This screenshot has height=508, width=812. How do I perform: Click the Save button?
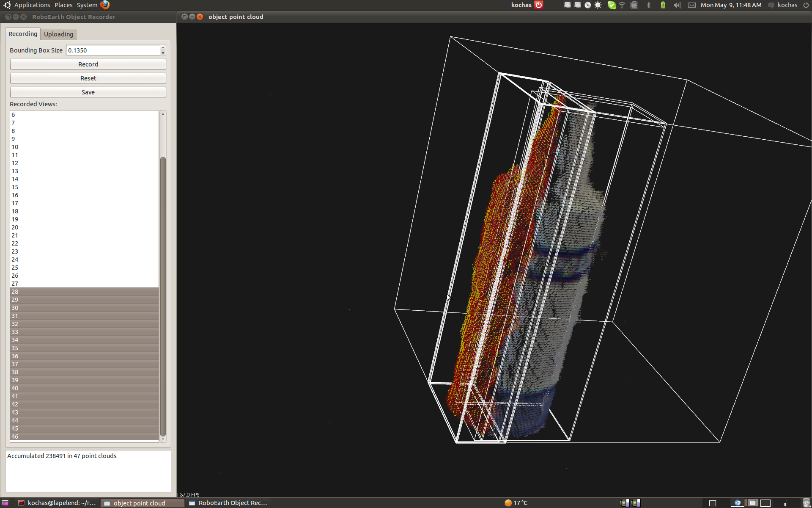88,92
